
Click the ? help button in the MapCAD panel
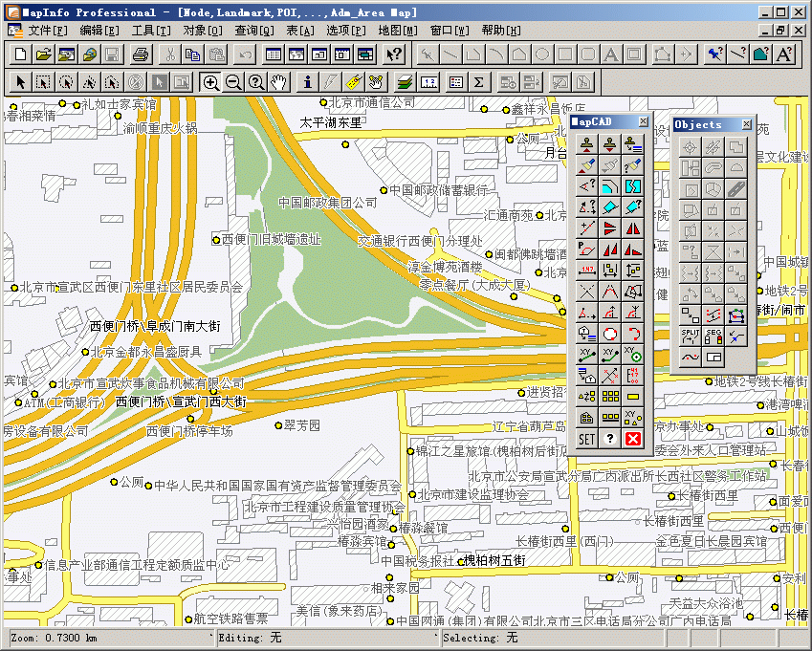coord(610,439)
